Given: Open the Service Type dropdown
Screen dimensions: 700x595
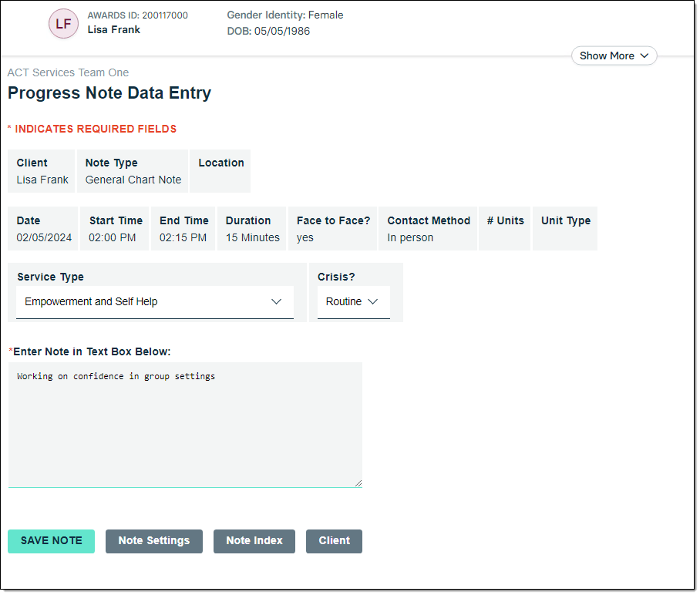Looking at the screenshot, I should [155, 302].
